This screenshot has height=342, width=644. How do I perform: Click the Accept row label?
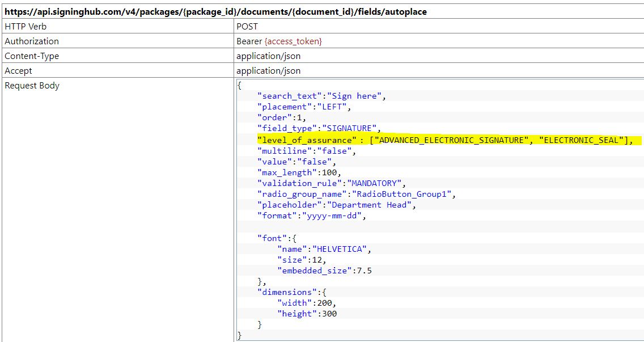[x=19, y=71]
